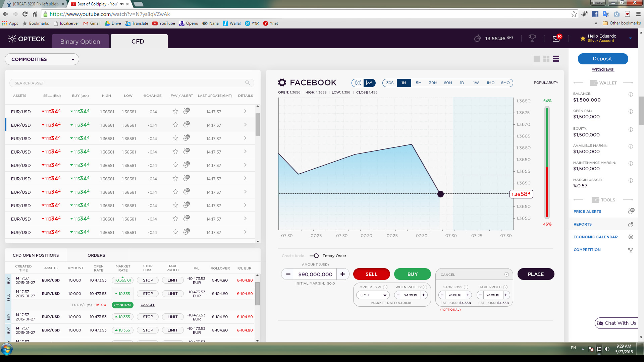Open the Order Type LIMIT dropdown
The width and height of the screenshot is (644, 362).
point(373,295)
